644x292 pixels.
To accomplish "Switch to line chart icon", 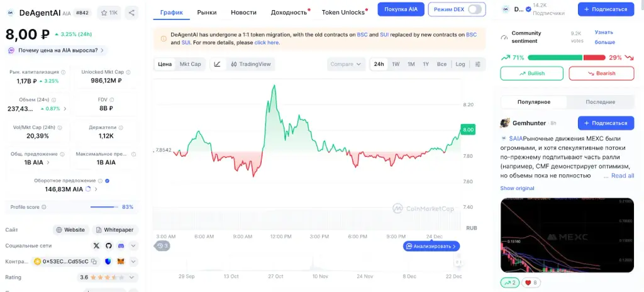I will (x=218, y=64).
